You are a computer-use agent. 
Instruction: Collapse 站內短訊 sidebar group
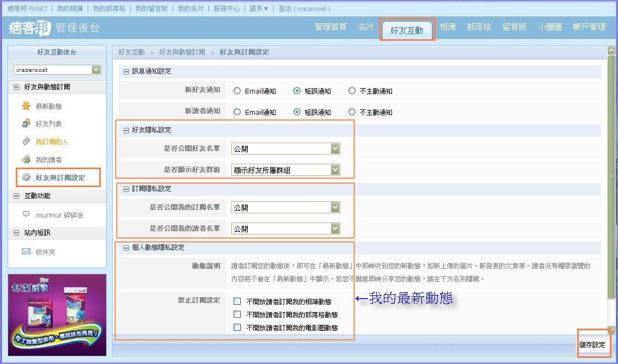tap(16, 233)
